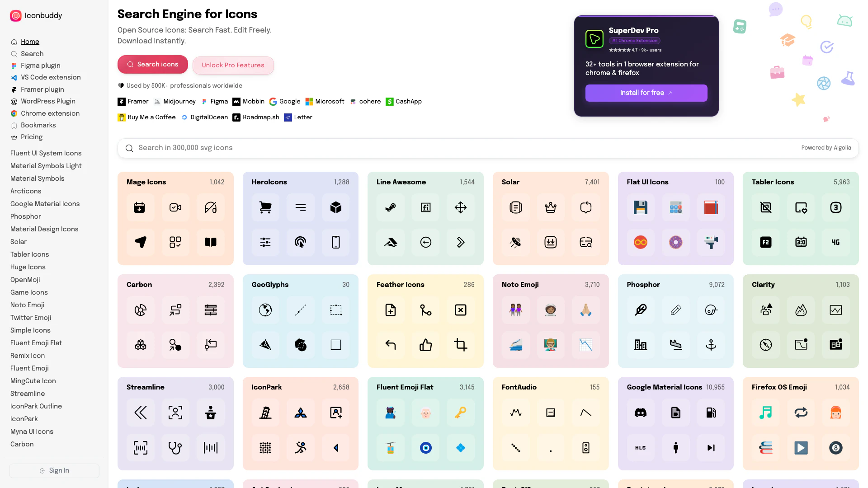Click the paper plane icon in Mage Icons
This screenshot has height=488, width=868.
coord(140,242)
